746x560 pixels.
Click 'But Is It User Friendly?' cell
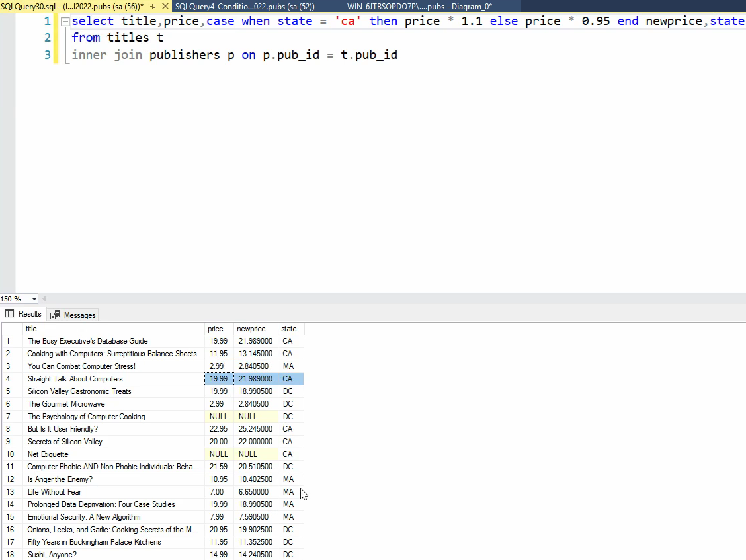click(114, 429)
